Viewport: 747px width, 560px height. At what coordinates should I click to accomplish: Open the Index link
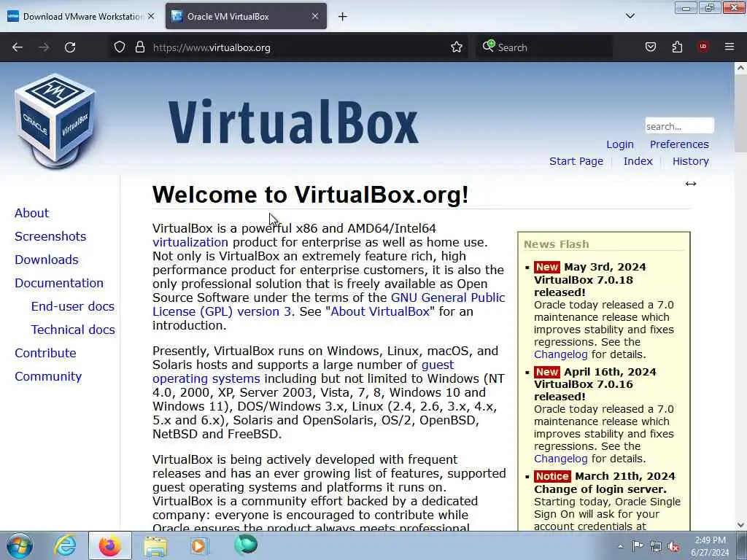coord(638,161)
